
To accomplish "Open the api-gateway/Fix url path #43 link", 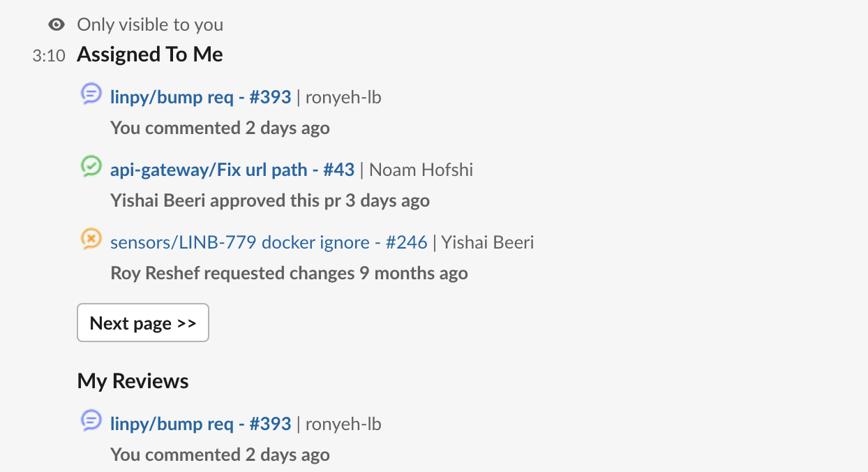I will 232,170.
